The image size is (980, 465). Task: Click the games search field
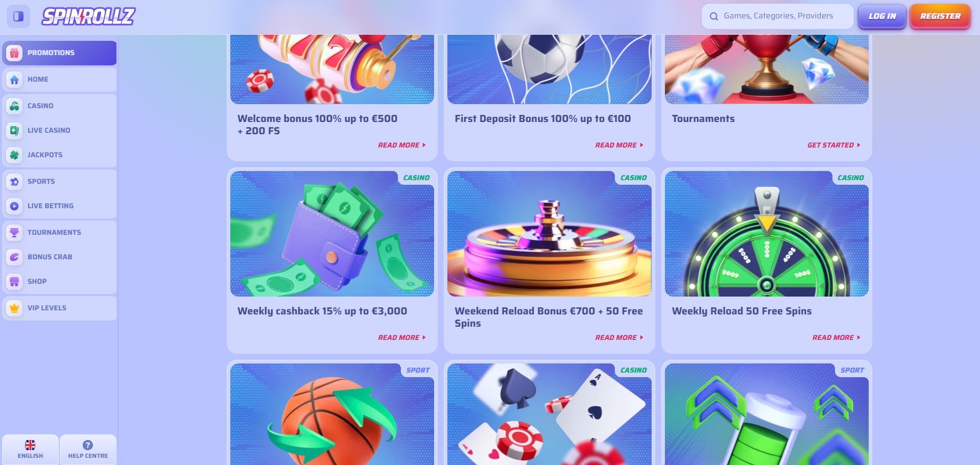[777, 16]
